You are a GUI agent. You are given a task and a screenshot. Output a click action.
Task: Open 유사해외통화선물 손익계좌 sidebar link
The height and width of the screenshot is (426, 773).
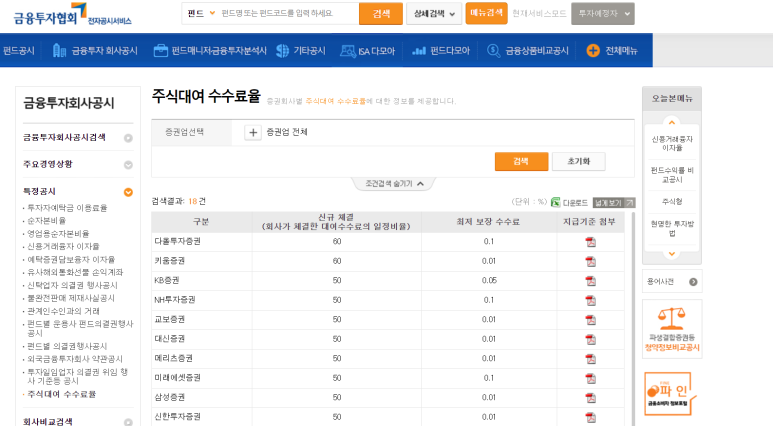(x=75, y=272)
